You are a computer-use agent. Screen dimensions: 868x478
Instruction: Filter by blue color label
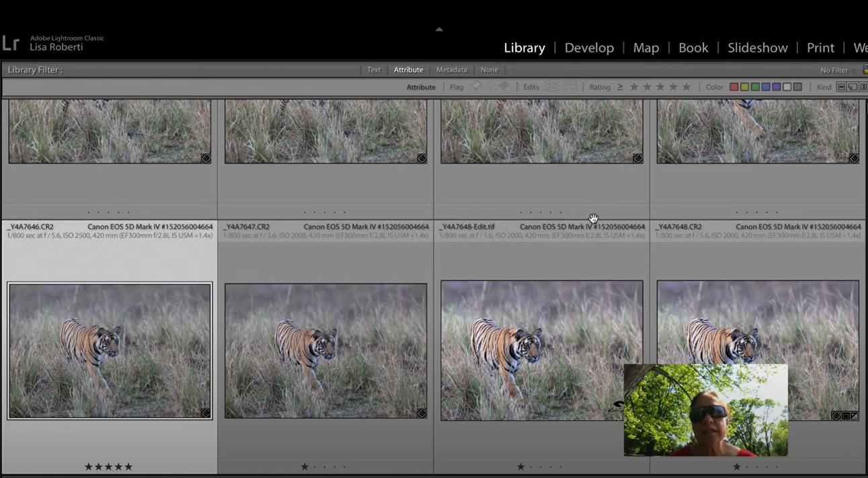pos(766,87)
